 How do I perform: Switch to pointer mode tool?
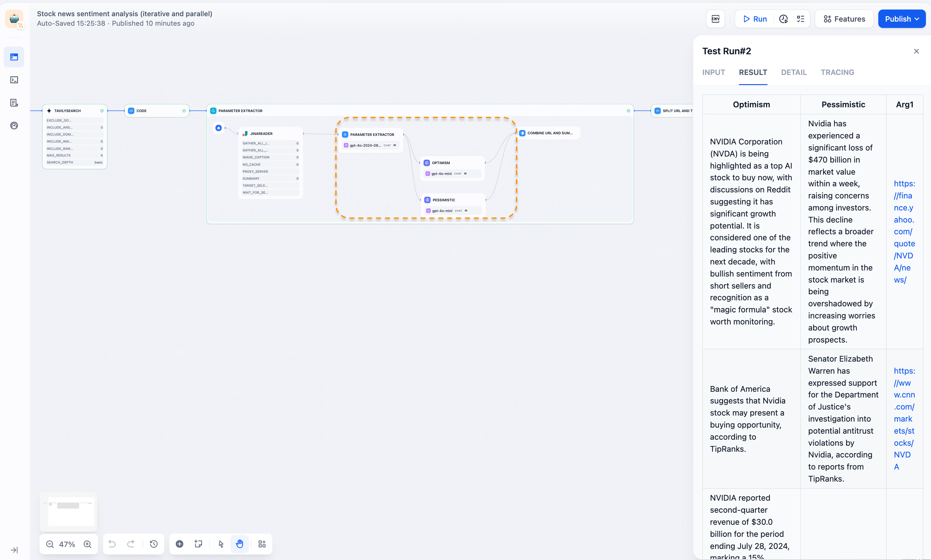coord(221,544)
